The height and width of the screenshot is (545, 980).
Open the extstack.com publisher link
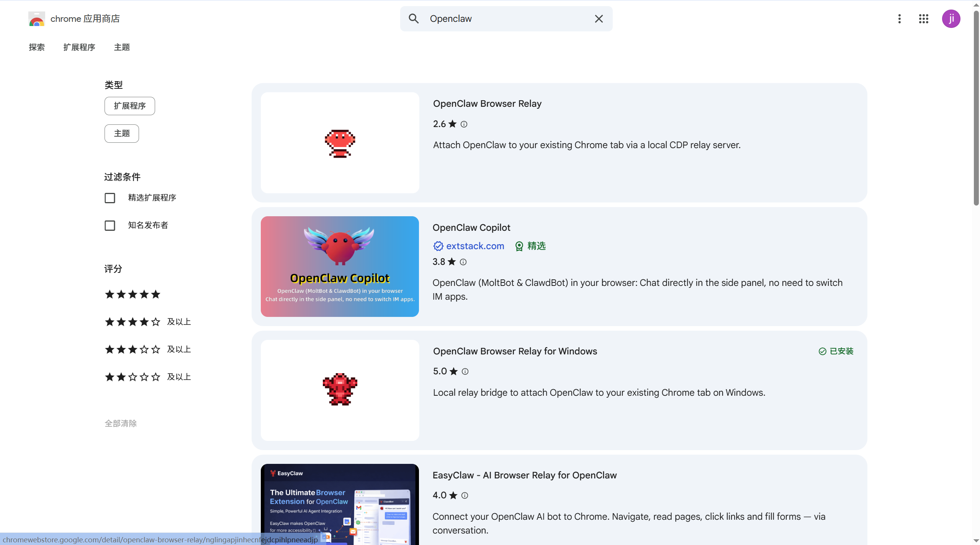[475, 246]
